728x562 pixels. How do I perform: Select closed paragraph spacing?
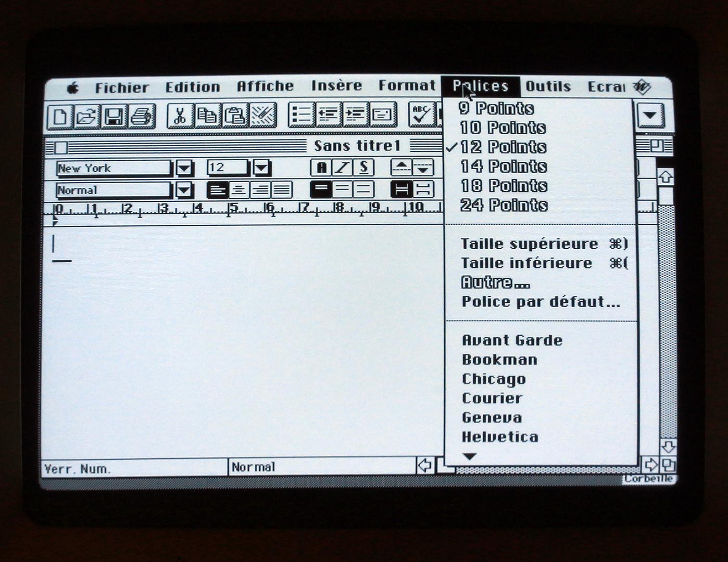coord(401,189)
